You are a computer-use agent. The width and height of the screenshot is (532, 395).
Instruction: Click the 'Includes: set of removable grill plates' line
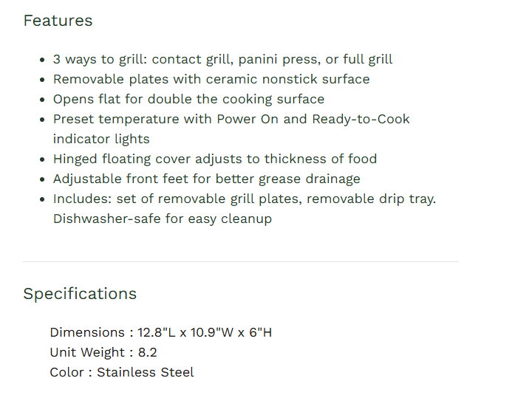(x=244, y=199)
